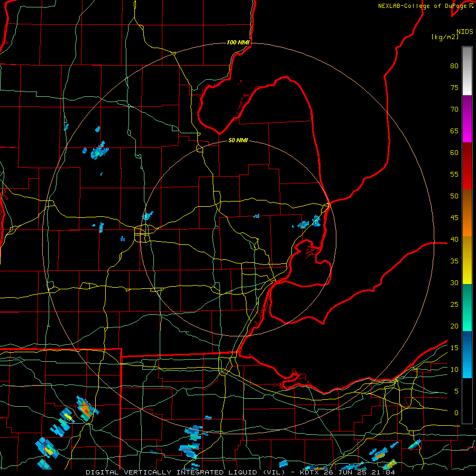Pick the green segment of the color bar
The height and width of the screenshot is (476, 476).
[467, 307]
